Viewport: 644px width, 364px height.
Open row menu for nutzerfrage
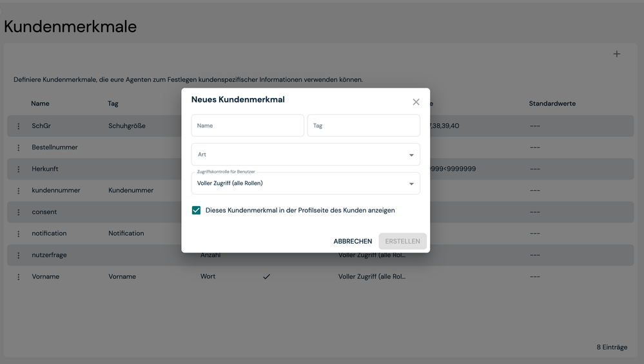[19, 255]
